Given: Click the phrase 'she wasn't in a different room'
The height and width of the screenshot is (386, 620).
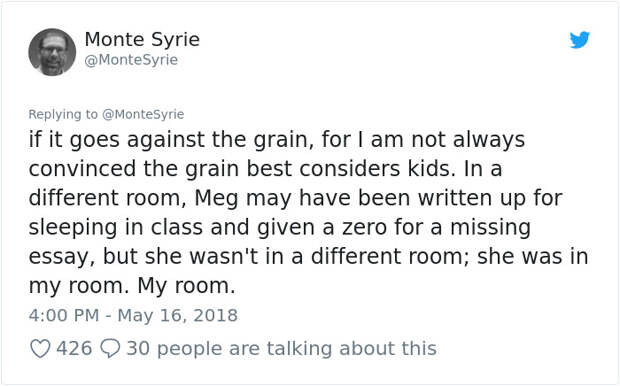Looking at the screenshot, I should click(x=306, y=256).
